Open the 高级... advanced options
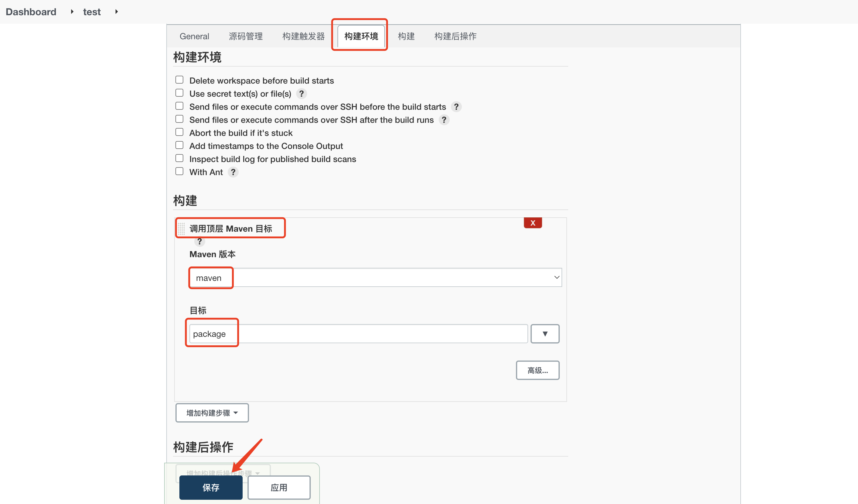 (538, 370)
